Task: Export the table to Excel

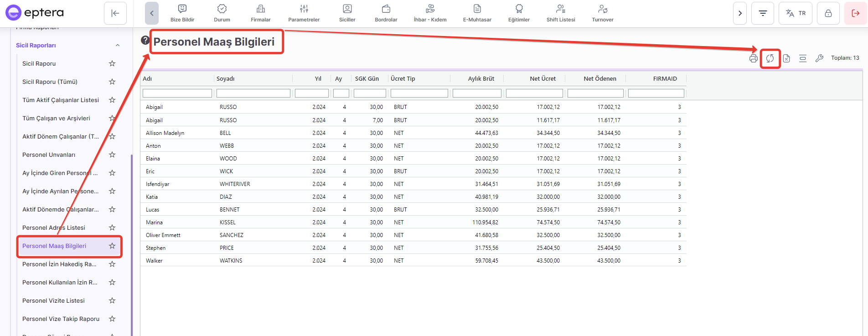Action: (786, 58)
